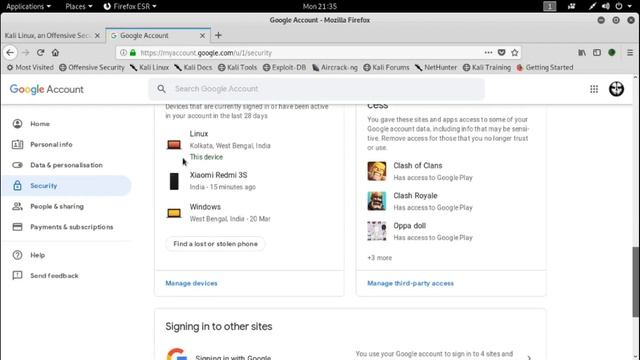Reload the current page

(40, 53)
